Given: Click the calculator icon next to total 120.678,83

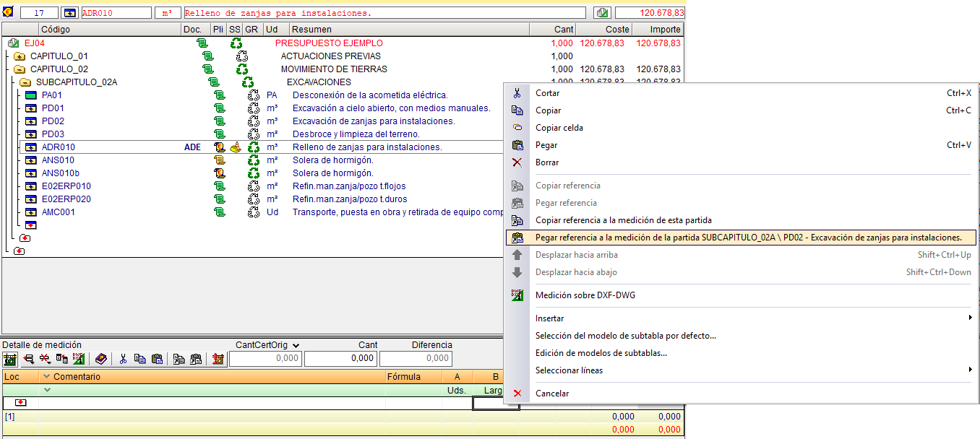Looking at the screenshot, I should 601,13.
